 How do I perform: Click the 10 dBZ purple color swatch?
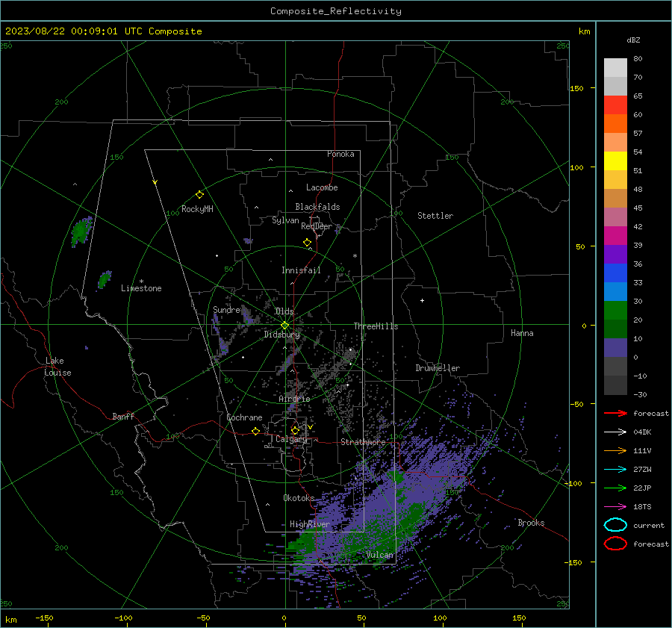pos(615,348)
